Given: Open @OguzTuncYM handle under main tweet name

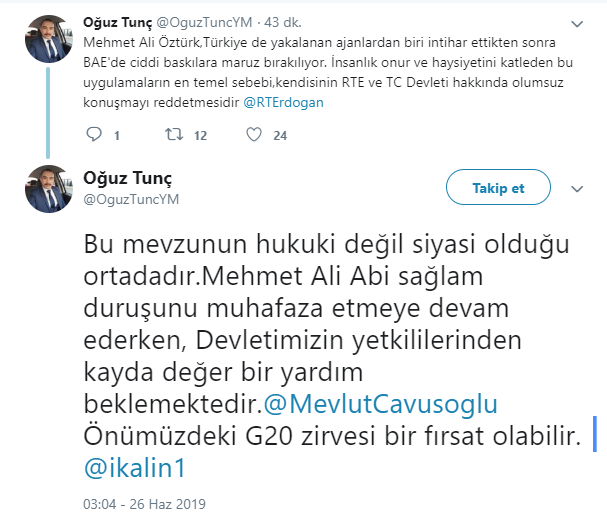Looking at the screenshot, I should [x=126, y=199].
